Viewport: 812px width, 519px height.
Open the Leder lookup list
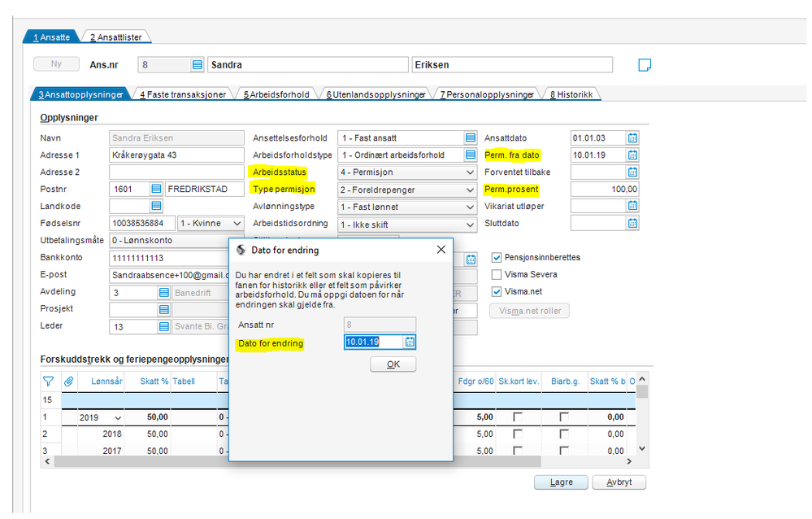(x=163, y=326)
